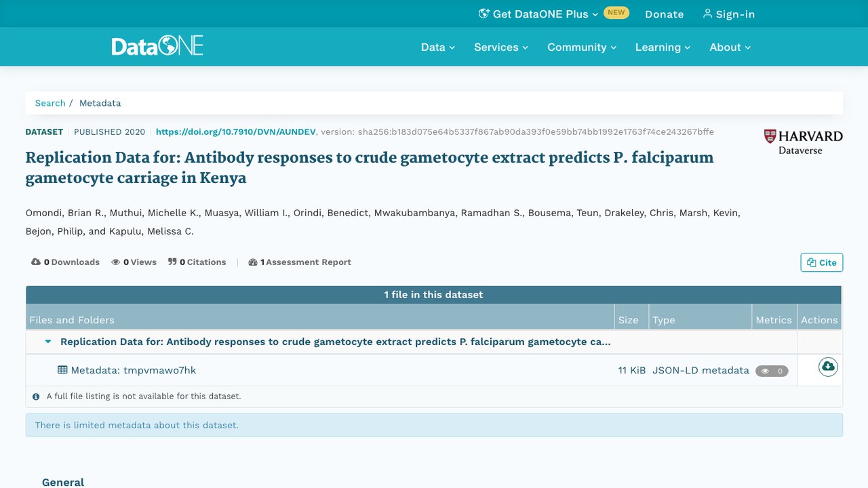Image resolution: width=868 pixels, height=488 pixels.
Task: Click the Metadata breadcrumb text
Action: pos(100,103)
